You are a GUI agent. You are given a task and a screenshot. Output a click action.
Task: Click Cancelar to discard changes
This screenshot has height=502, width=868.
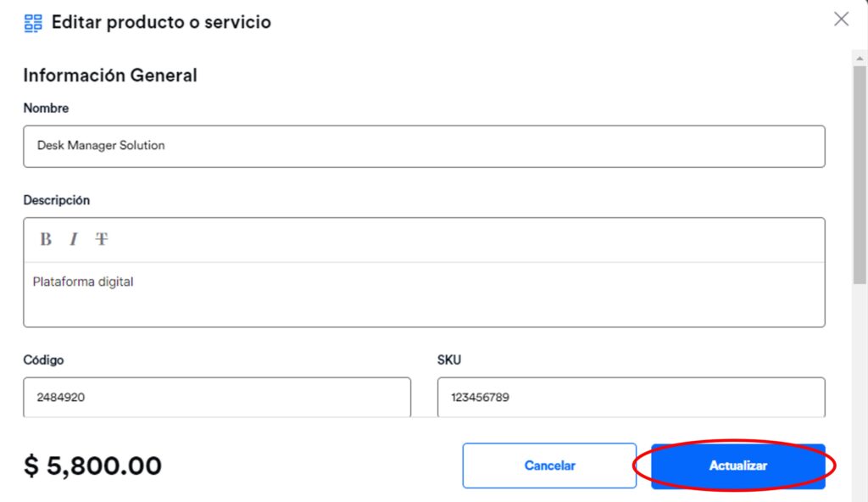tap(549, 465)
